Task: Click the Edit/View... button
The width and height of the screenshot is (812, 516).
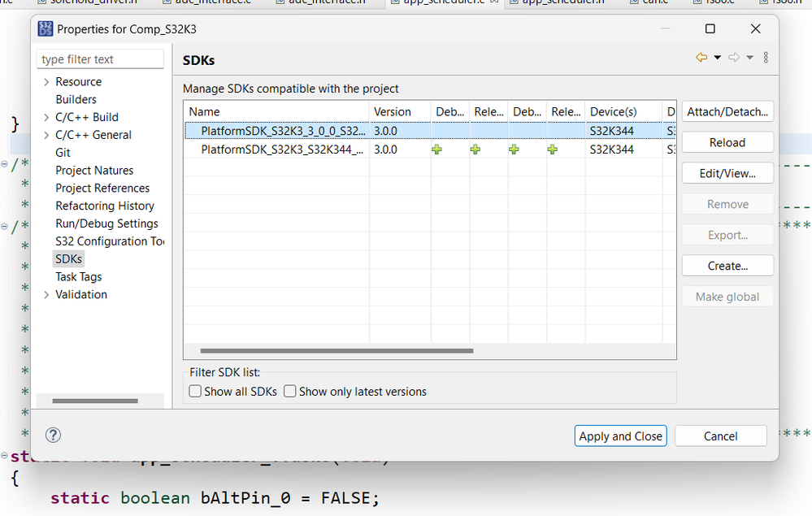Action: pyautogui.click(x=727, y=173)
